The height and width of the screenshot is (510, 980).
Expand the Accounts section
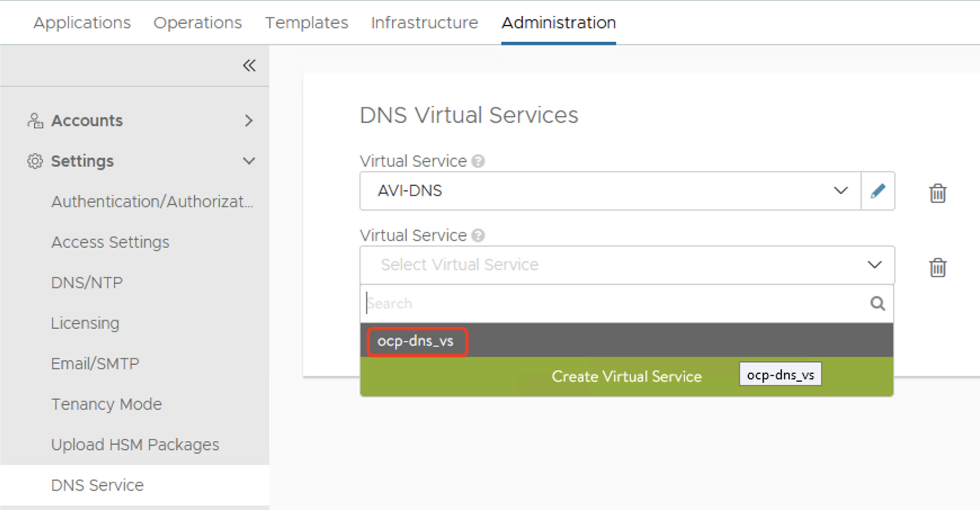point(249,120)
